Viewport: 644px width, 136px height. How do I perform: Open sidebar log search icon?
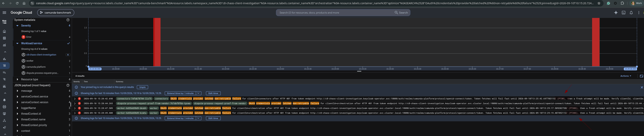(x=5, y=72)
